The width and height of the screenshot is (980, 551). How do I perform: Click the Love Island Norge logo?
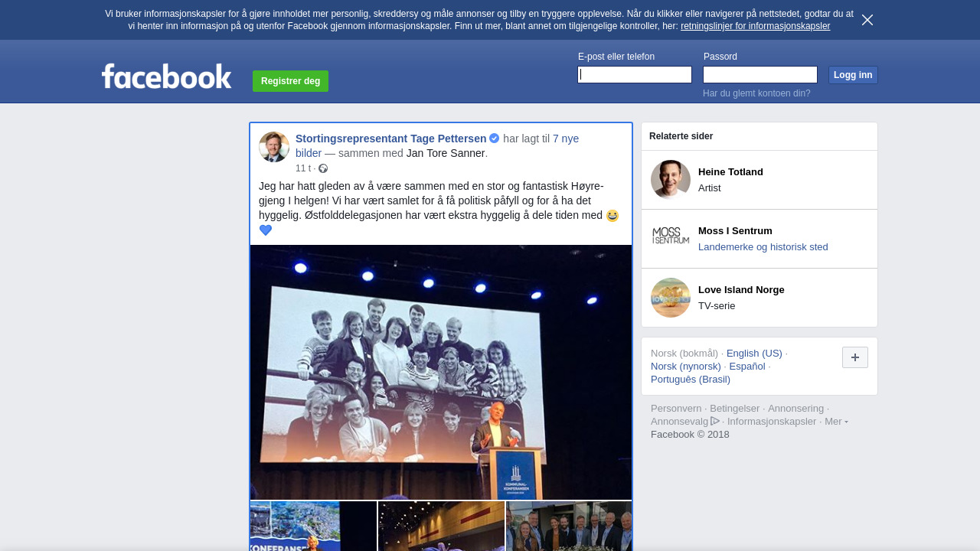click(671, 298)
